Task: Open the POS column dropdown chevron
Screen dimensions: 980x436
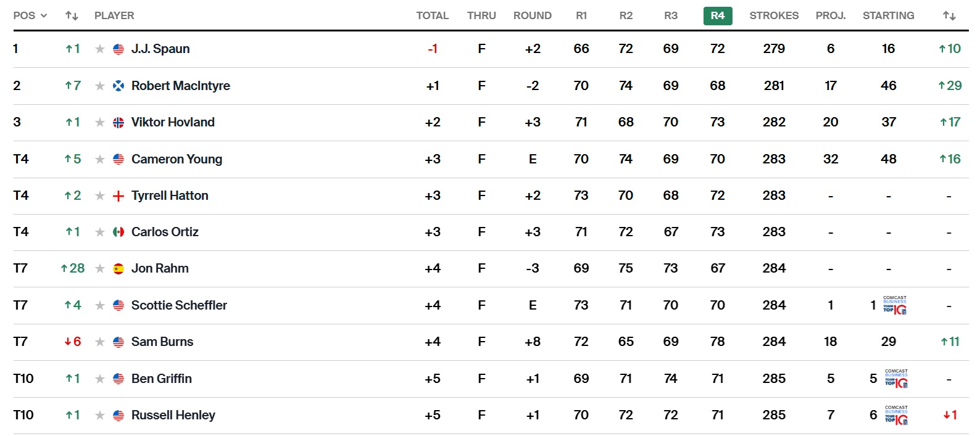Action: point(44,16)
